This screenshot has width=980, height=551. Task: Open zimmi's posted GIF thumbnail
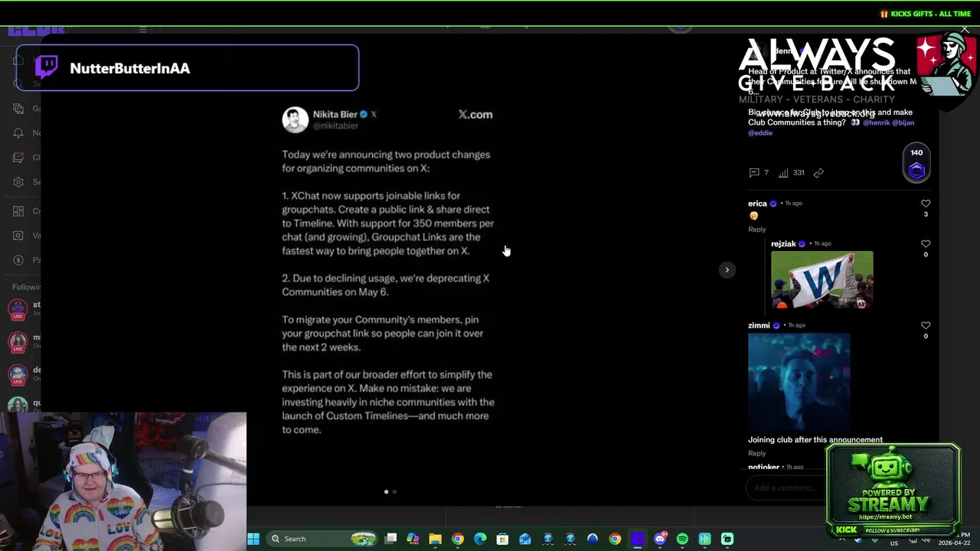click(799, 383)
